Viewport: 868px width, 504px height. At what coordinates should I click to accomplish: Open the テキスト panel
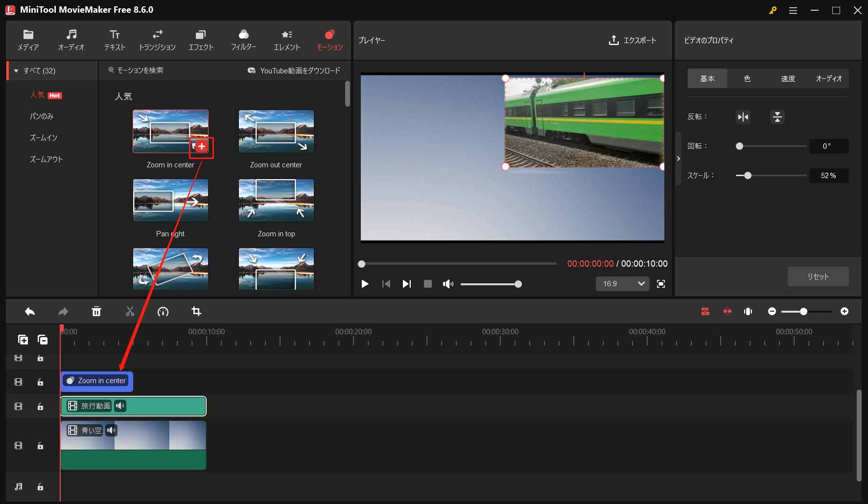(x=114, y=40)
